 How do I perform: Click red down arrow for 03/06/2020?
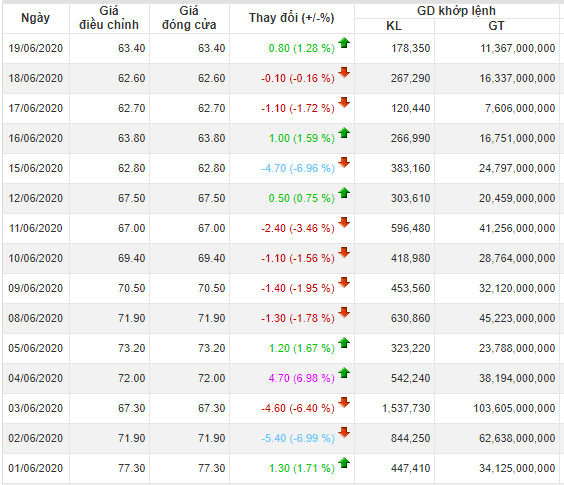(x=344, y=403)
